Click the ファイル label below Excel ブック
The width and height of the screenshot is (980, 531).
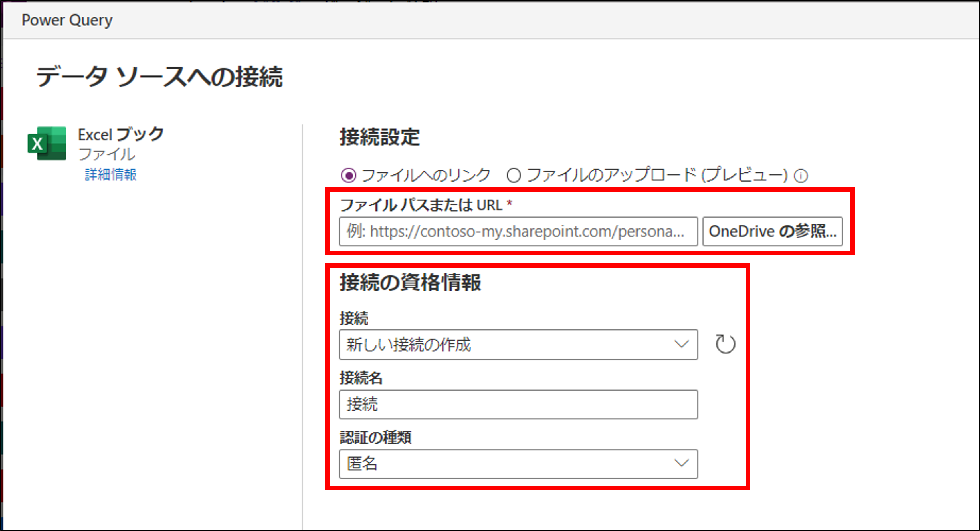click(106, 155)
